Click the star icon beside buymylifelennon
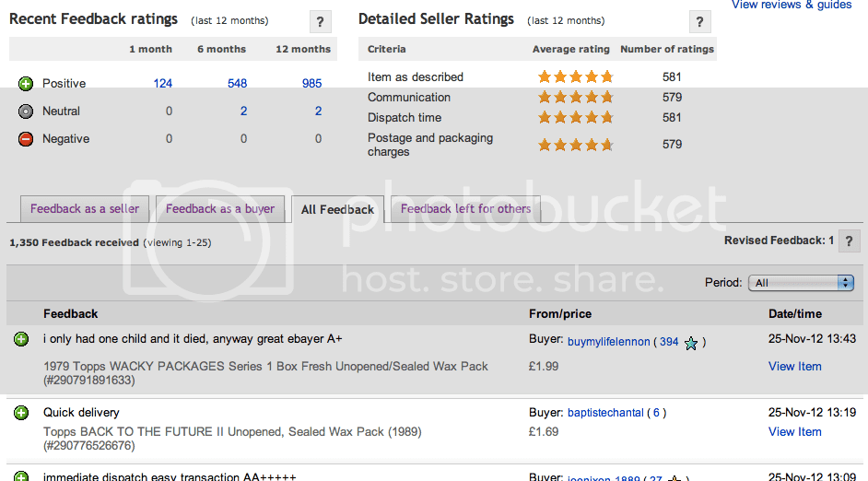Screen dimensions: 868x481 tap(691, 343)
